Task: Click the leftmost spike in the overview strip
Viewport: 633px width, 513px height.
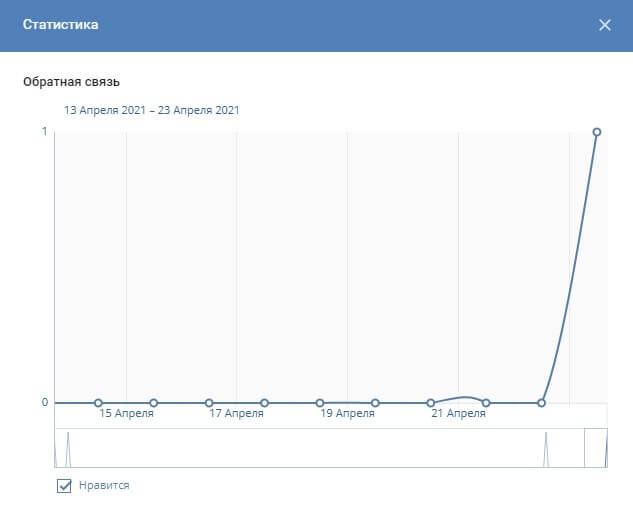Action: coord(67,448)
